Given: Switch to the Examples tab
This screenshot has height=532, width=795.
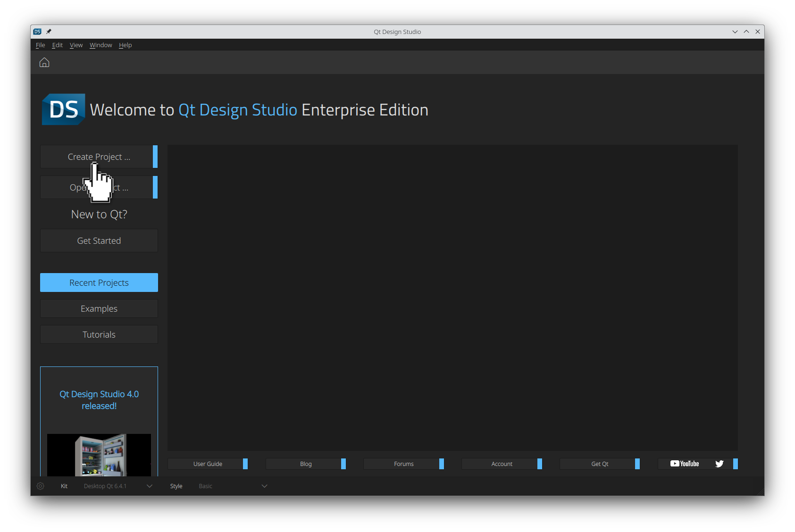Looking at the screenshot, I should point(99,308).
